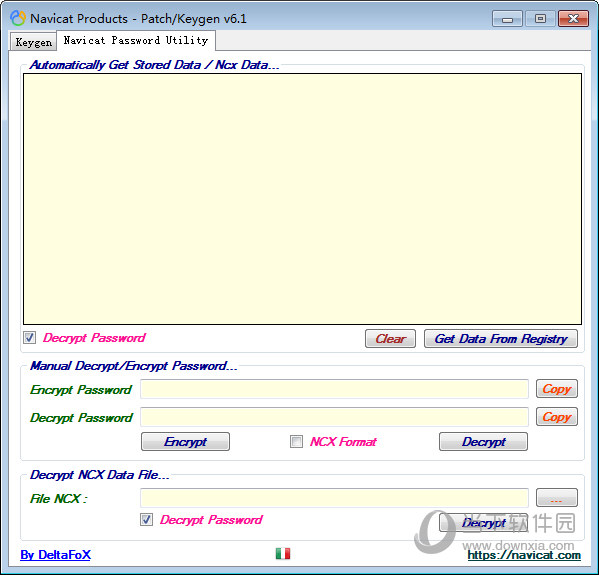Click into the Decrypt Password input field
This screenshot has height=575, width=599.
coord(334,417)
